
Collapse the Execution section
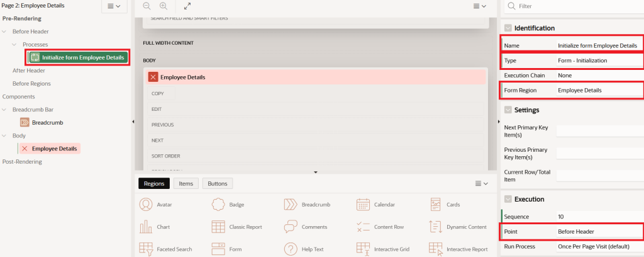[508, 199]
